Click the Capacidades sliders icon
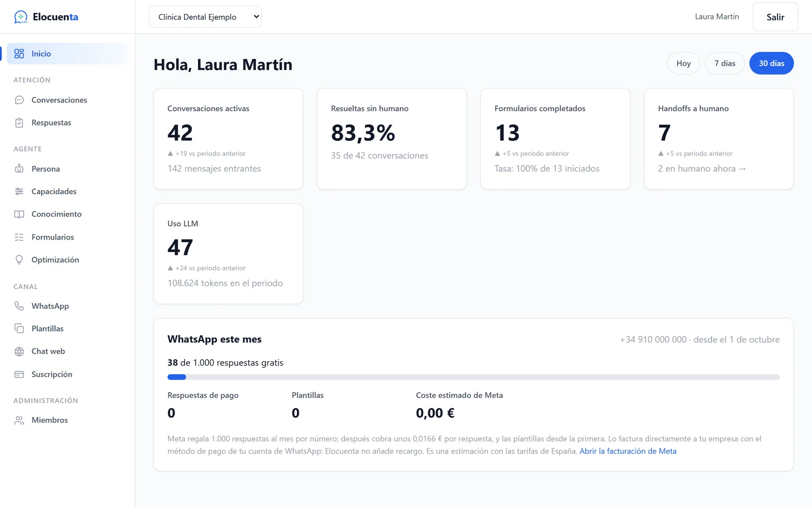 19,192
